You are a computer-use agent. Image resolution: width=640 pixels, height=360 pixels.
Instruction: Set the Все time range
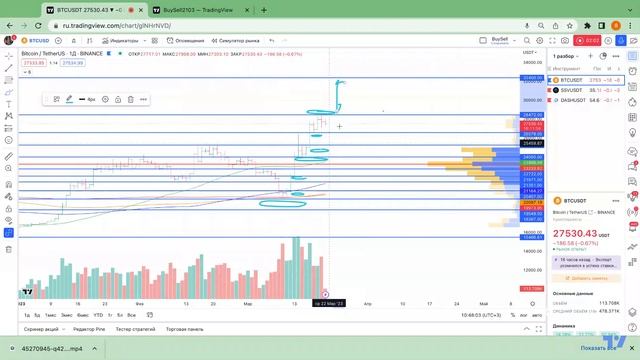click(131, 315)
